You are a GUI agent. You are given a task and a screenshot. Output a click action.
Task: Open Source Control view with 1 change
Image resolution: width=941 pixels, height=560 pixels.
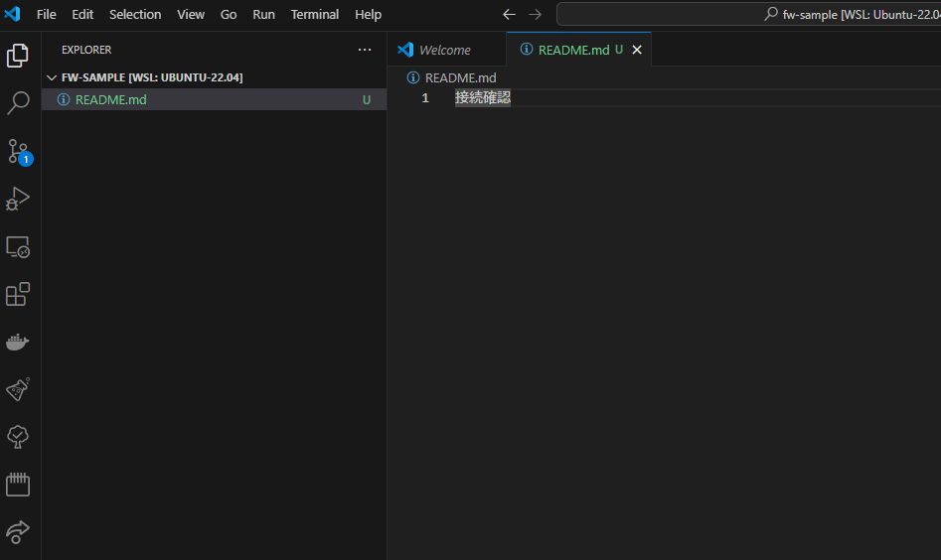pos(19,152)
